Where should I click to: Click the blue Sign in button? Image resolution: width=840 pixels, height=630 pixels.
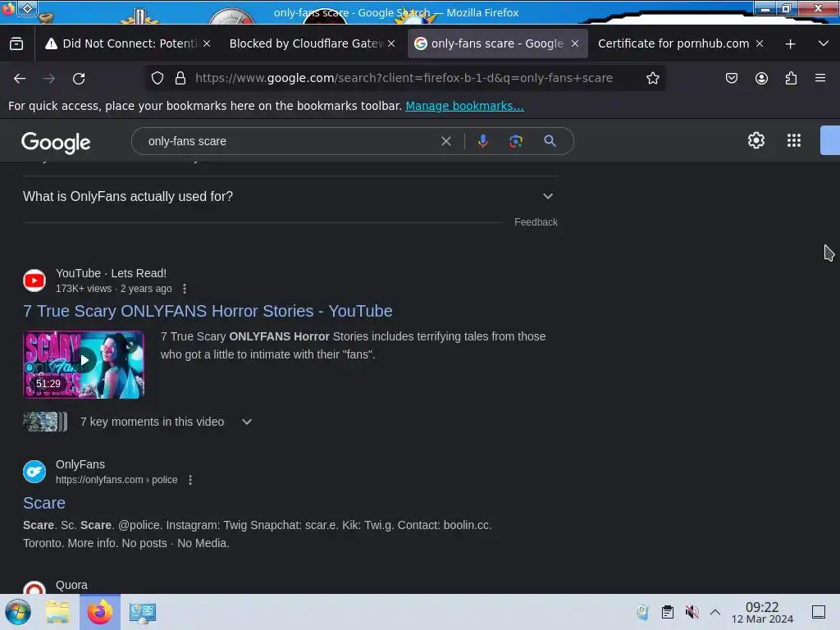(x=830, y=140)
